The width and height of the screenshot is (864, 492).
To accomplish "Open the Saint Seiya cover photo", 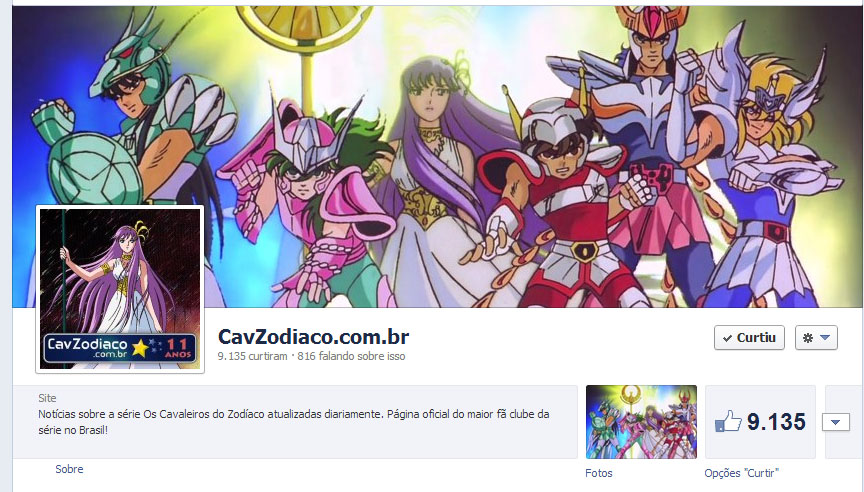I will click(438, 156).
